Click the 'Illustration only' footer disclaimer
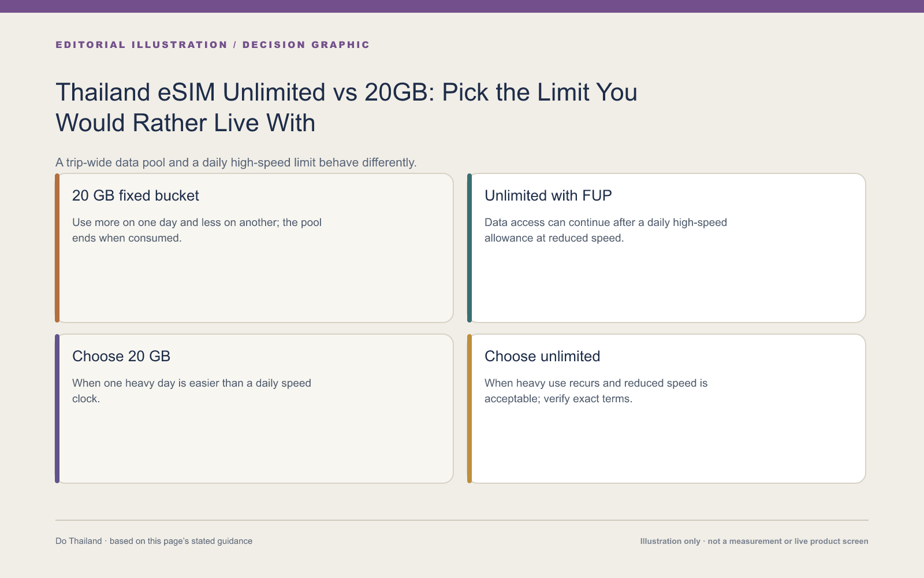This screenshot has width=924, height=578. coord(754,541)
